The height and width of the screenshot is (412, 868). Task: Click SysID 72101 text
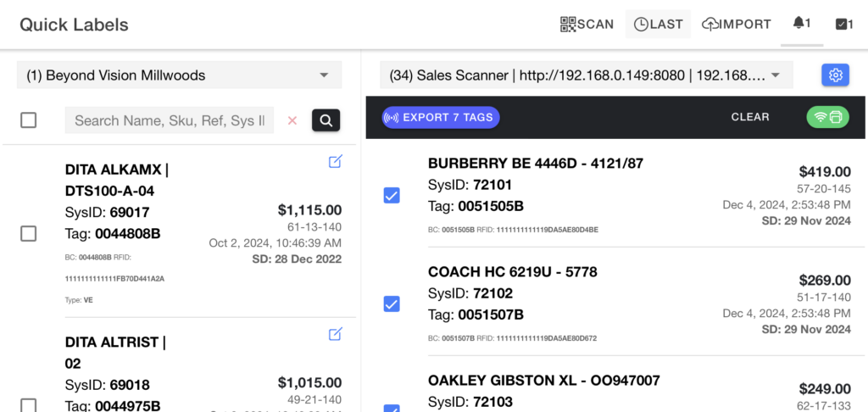pyautogui.click(x=470, y=185)
